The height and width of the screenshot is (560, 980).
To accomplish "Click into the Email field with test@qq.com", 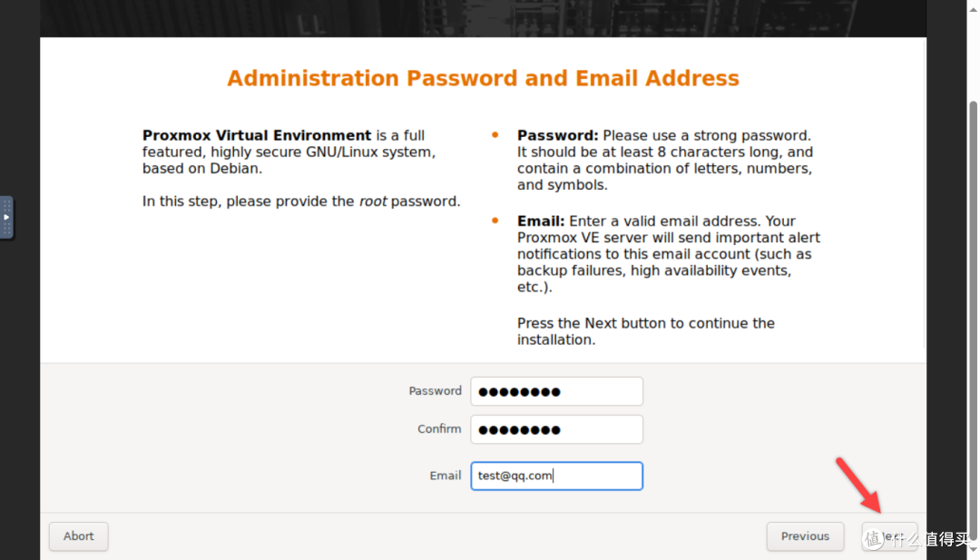I will click(556, 476).
